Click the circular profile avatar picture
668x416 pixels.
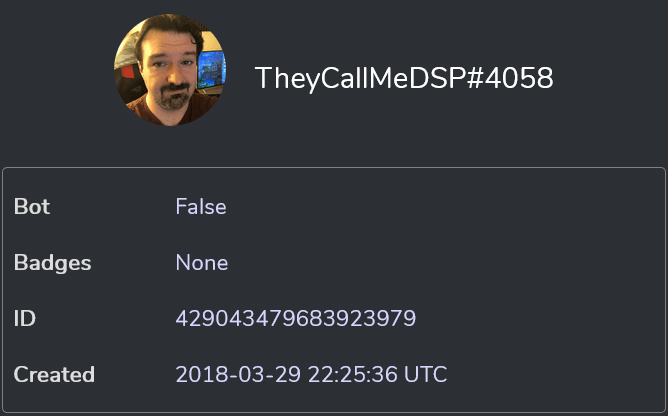[170, 70]
